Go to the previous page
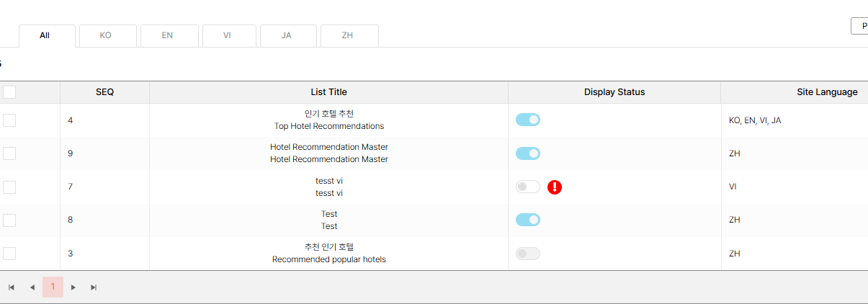The width and height of the screenshot is (868, 304). 32,287
